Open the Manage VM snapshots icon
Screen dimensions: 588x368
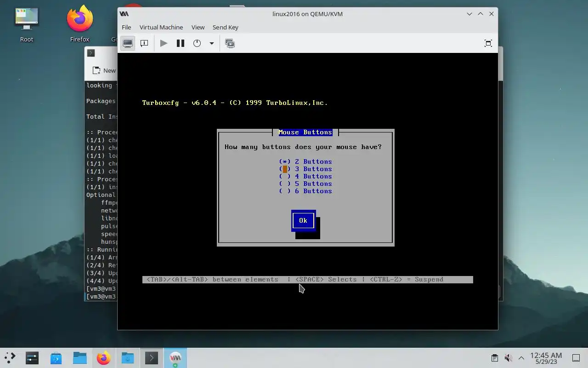click(x=230, y=43)
